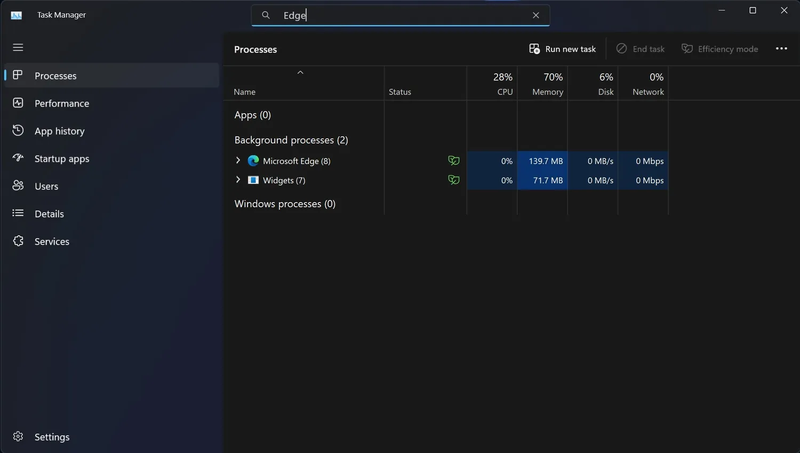This screenshot has width=800, height=453.
Task: Click the End task circle-slash icon
Action: pyautogui.click(x=621, y=48)
